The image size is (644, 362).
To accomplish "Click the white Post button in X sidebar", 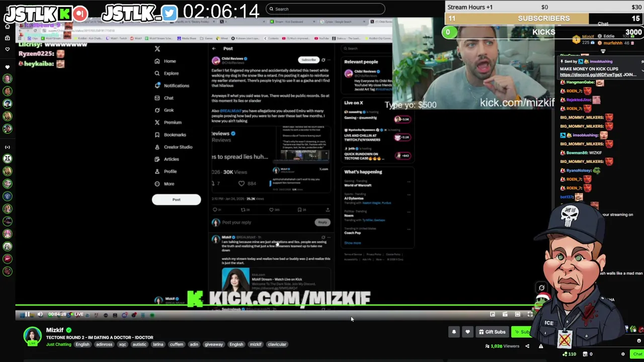I will coord(176,200).
